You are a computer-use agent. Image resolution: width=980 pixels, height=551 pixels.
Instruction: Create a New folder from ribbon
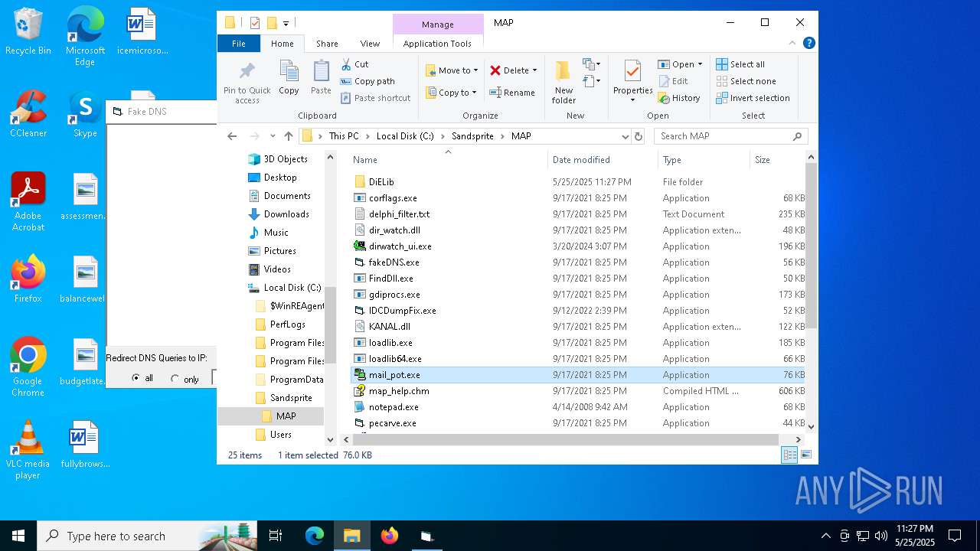563,82
